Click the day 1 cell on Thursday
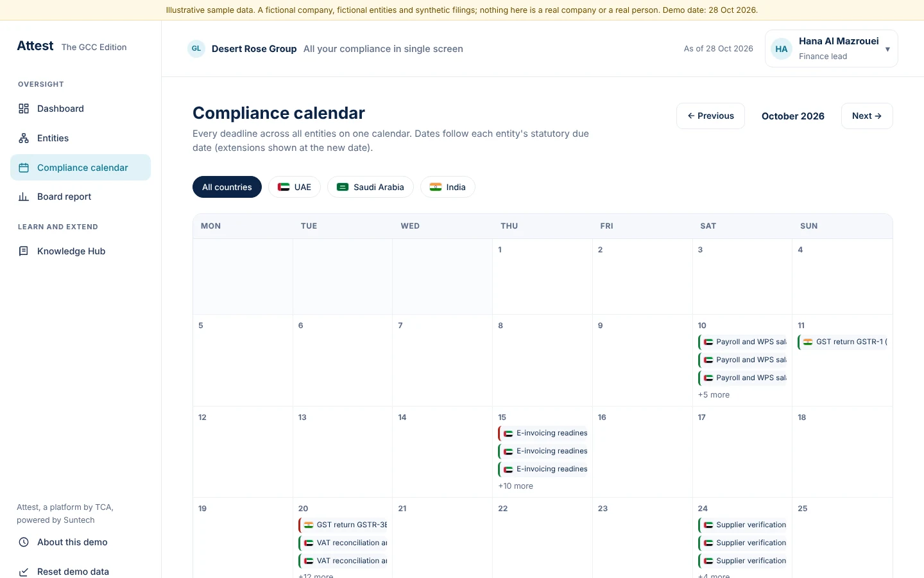Viewport: 924px width, 578px height. click(542, 277)
